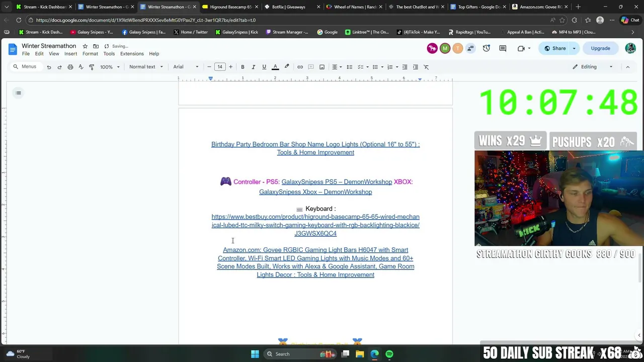Open the highlight color marker

[287, 67]
